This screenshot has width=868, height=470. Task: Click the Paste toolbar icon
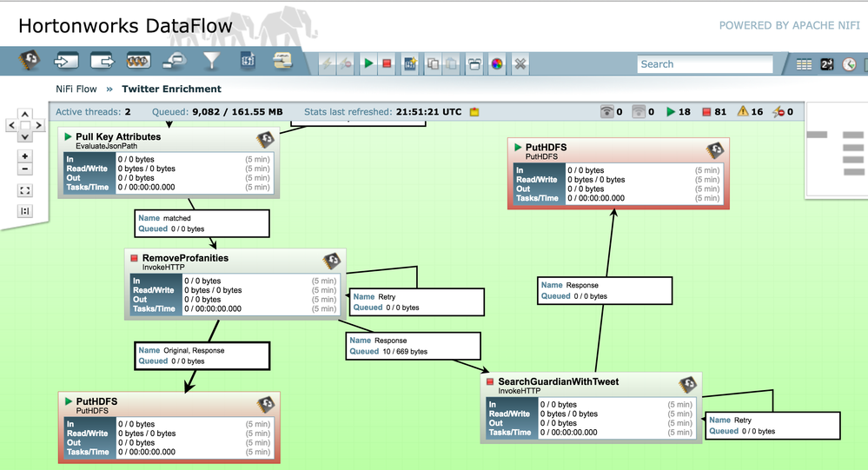click(452, 63)
